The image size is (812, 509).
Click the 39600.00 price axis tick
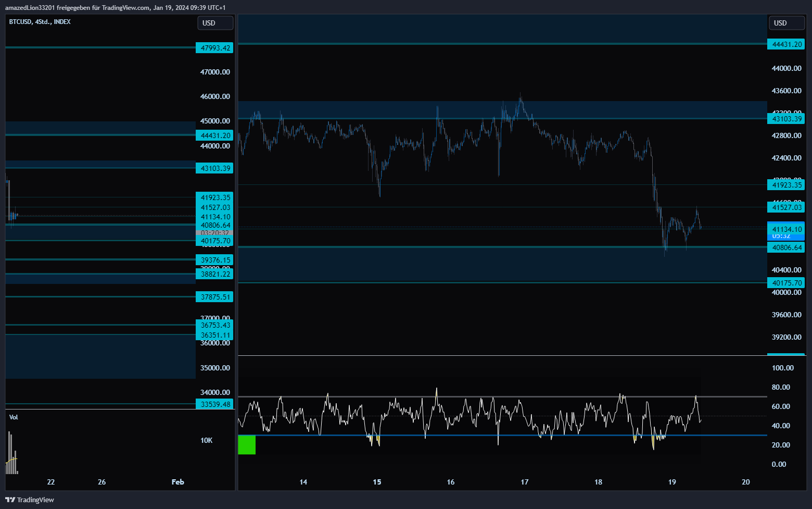(786, 315)
